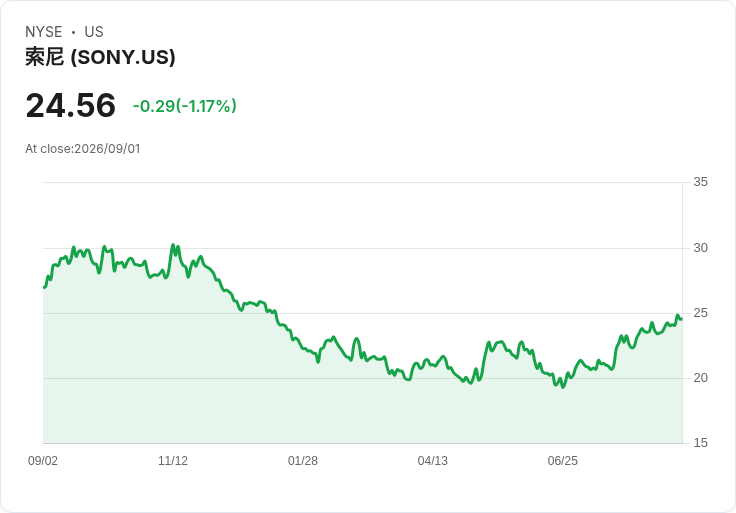Click the 索尼 (SONY.US) stock title
The image size is (736, 513).
(100, 57)
